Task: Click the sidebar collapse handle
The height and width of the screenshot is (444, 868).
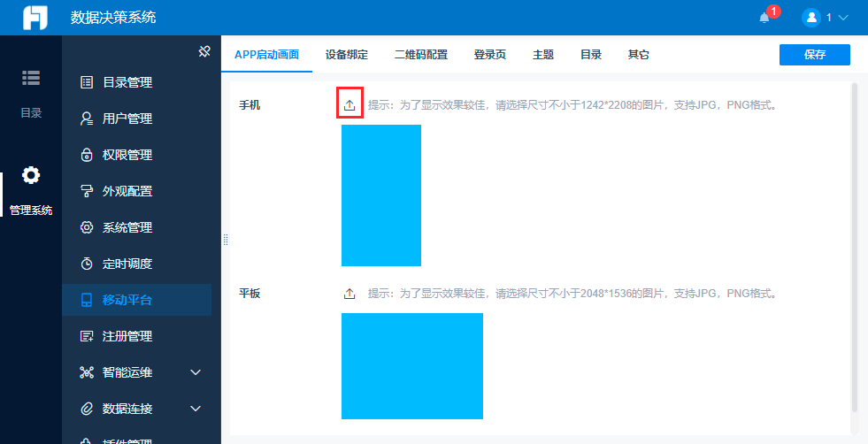Action: pyautogui.click(x=226, y=240)
